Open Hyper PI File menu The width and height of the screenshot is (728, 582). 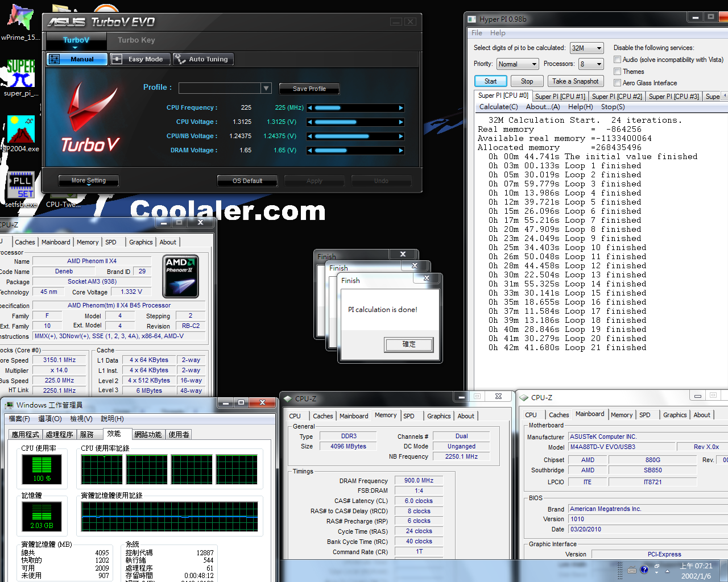coord(477,33)
